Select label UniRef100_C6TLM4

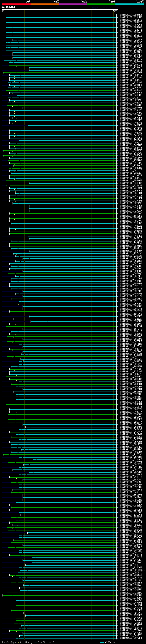click(x=131, y=193)
